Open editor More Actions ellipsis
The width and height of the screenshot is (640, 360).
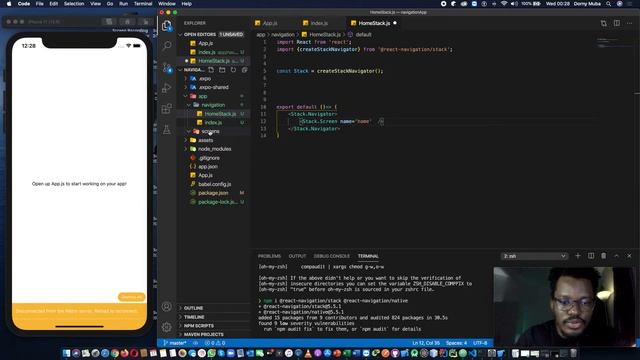(629, 23)
